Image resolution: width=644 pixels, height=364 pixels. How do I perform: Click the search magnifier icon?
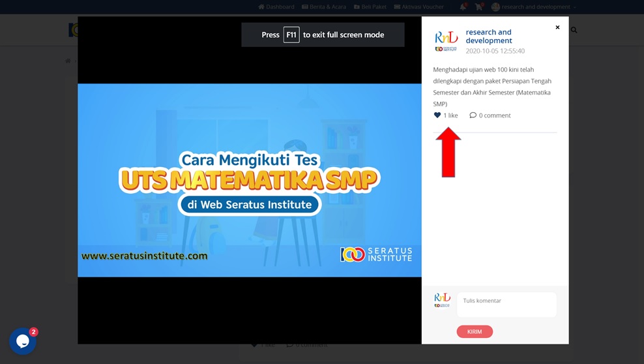tap(574, 30)
